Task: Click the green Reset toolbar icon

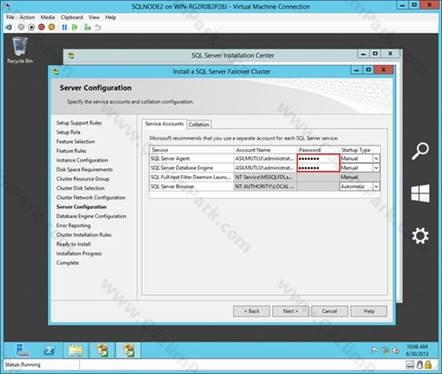Action: (75, 27)
